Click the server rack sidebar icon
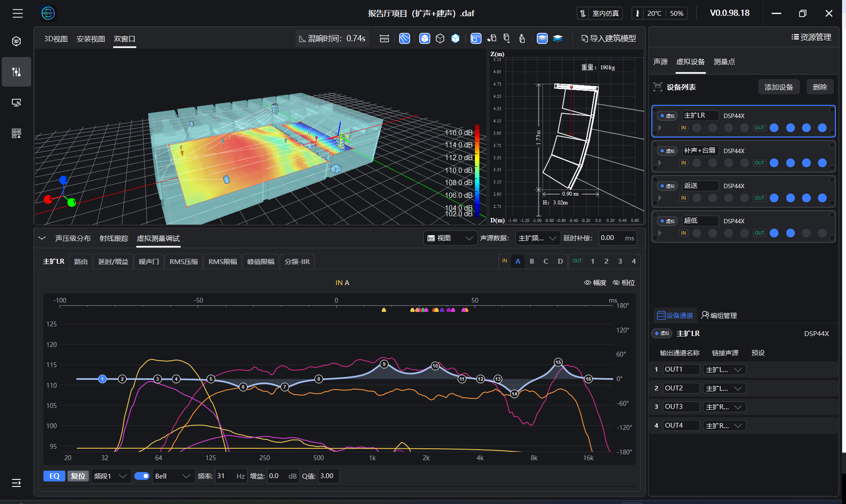Image resolution: width=846 pixels, height=504 pixels. [16, 133]
